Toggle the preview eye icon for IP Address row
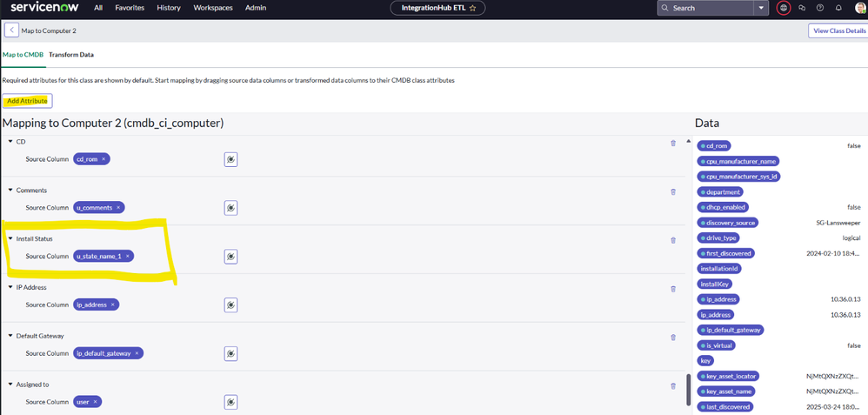Image resolution: width=868 pixels, height=415 pixels. pyautogui.click(x=230, y=305)
